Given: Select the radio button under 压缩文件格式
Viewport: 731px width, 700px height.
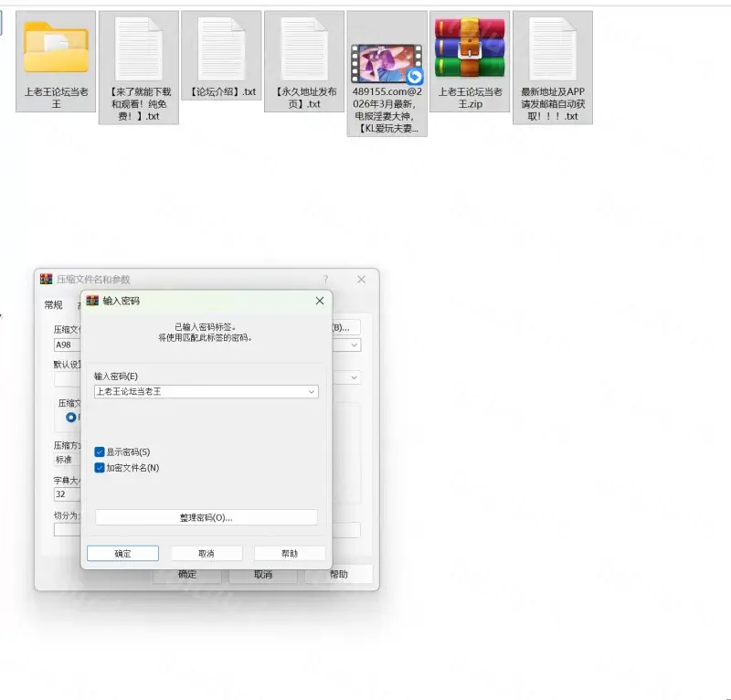Looking at the screenshot, I should 71,417.
